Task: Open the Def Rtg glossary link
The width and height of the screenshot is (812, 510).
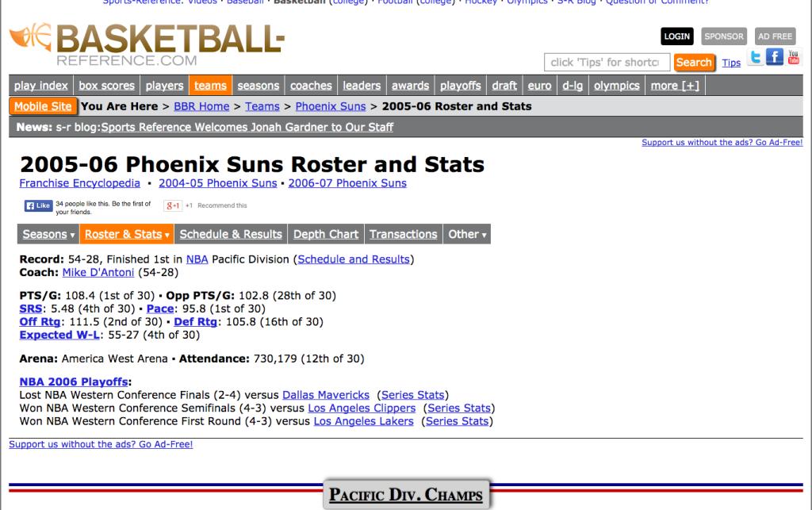Action: [x=195, y=321]
